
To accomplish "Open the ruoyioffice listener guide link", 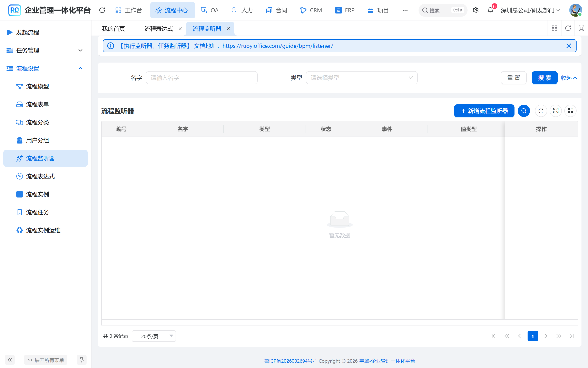I will pyautogui.click(x=278, y=46).
